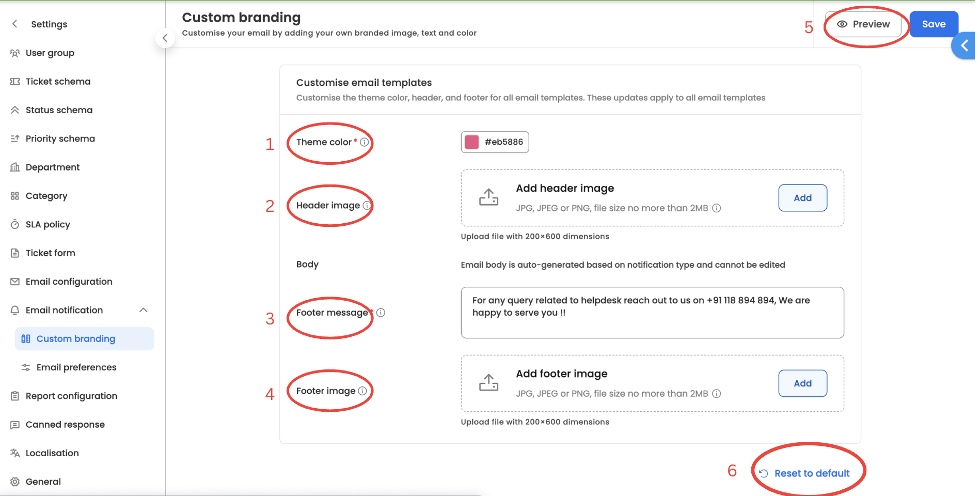The height and width of the screenshot is (496, 980).
Task: Open Canned response settings
Action: (65, 425)
